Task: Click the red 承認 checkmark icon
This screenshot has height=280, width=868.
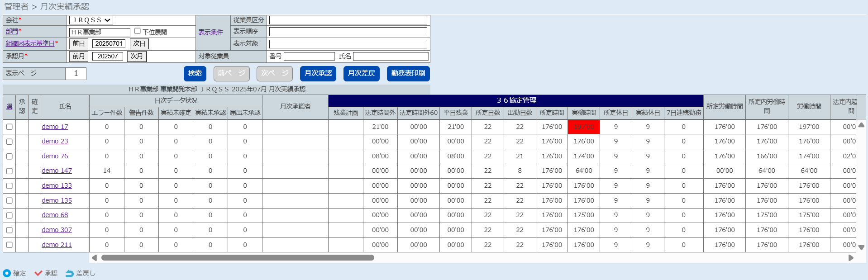Action: click(38, 273)
